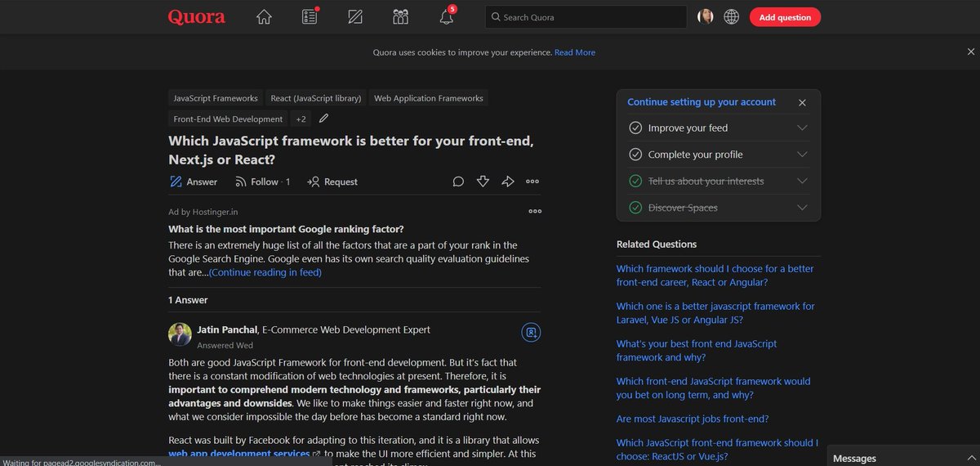Open Jatin Panchal's name link
The image size is (980, 466).
pyautogui.click(x=228, y=329)
